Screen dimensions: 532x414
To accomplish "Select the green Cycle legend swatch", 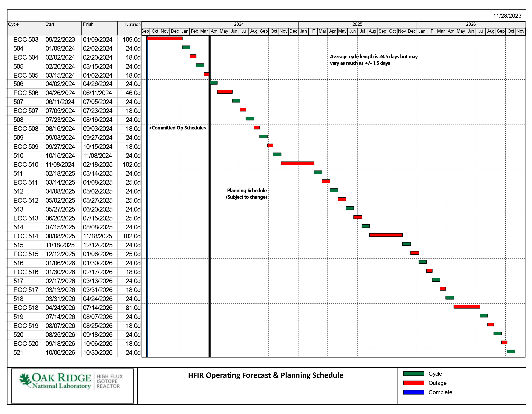I will click(414, 374).
